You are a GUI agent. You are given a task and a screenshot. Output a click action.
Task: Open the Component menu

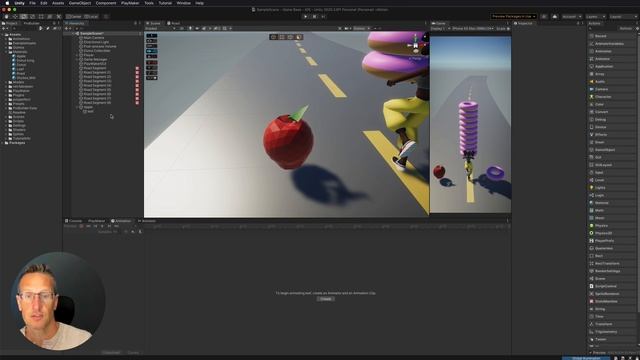click(106, 3)
